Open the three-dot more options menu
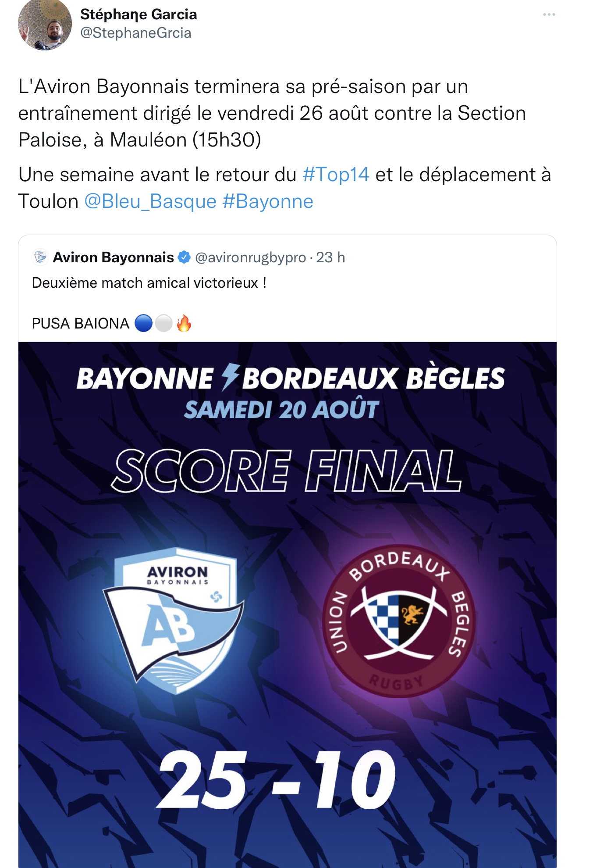 click(x=549, y=15)
